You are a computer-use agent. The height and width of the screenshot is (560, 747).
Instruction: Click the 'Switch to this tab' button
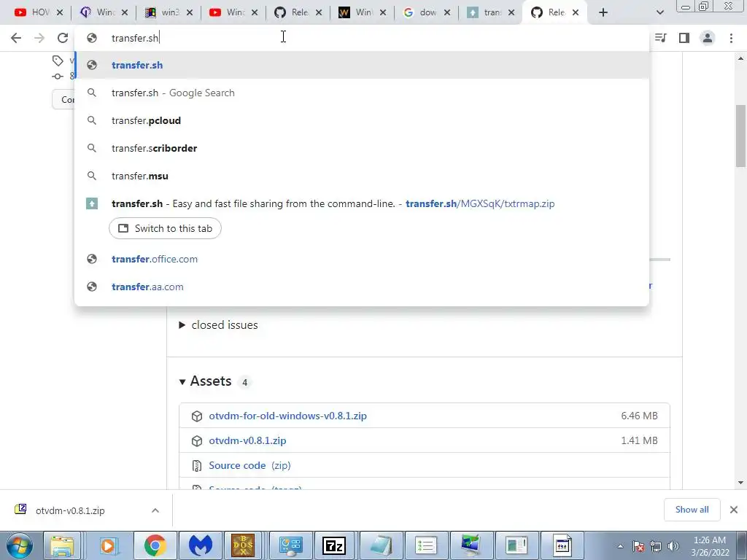click(x=165, y=228)
